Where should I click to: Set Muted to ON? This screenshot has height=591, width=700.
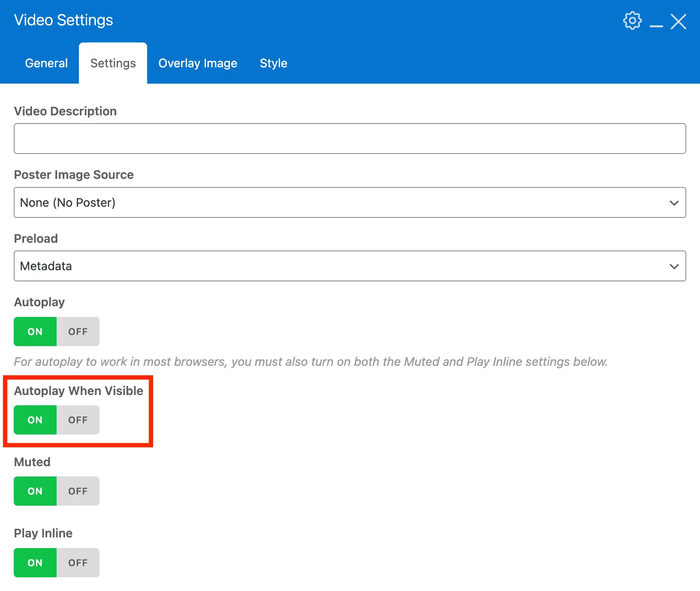(35, 491)
